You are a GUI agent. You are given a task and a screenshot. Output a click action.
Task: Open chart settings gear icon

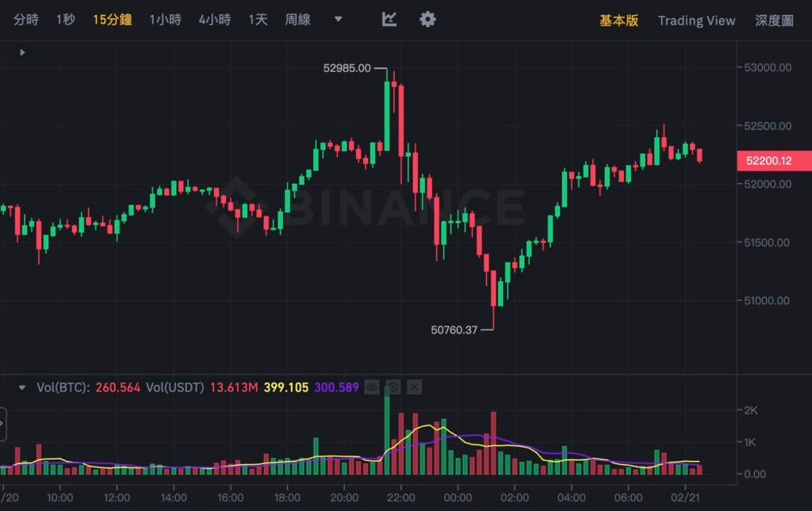coord(427,19)
